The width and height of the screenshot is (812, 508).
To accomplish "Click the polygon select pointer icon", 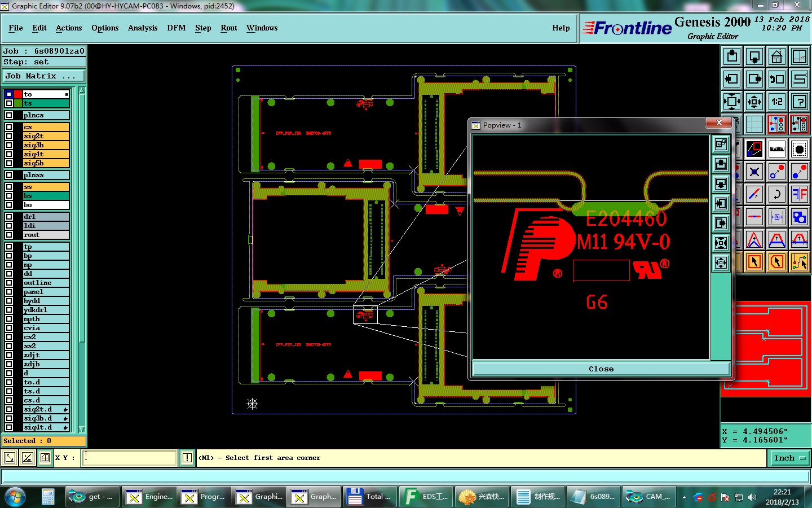I will pyautogui.click(x=777, y=262).
